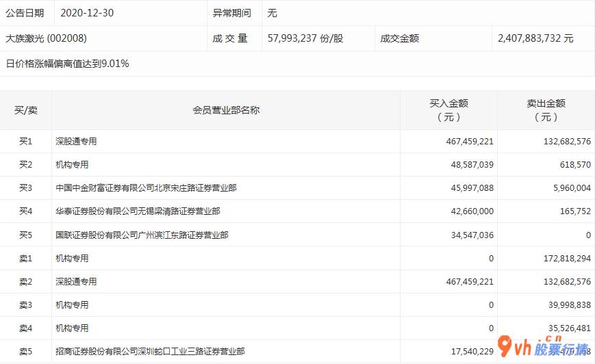Select the date 2020-12-30

tap(87, 13)
